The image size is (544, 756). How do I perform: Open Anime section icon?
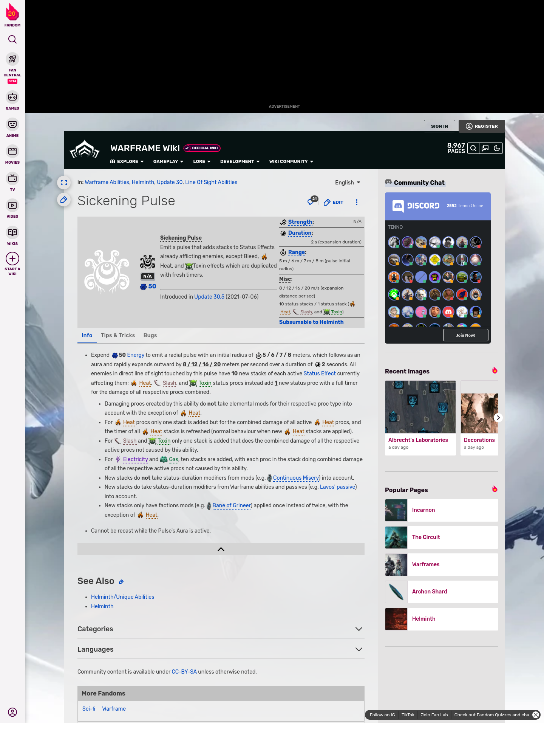point(12,124)
